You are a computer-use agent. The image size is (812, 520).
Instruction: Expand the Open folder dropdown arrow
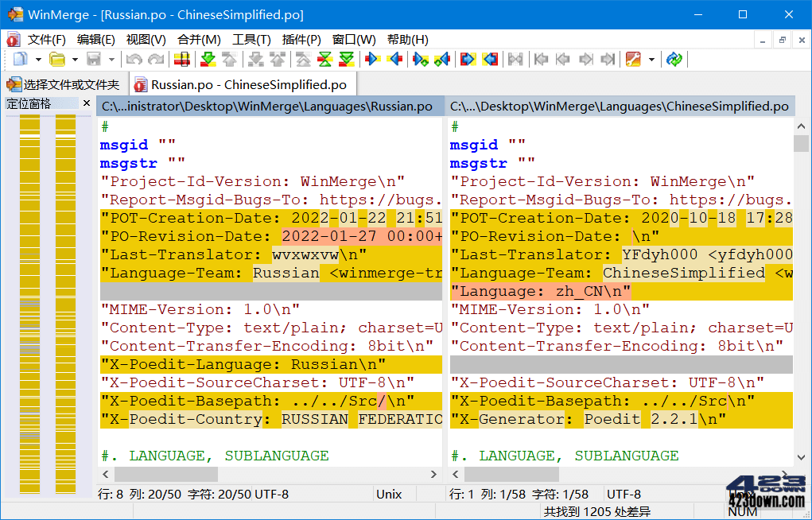click(x=75, y=59)
